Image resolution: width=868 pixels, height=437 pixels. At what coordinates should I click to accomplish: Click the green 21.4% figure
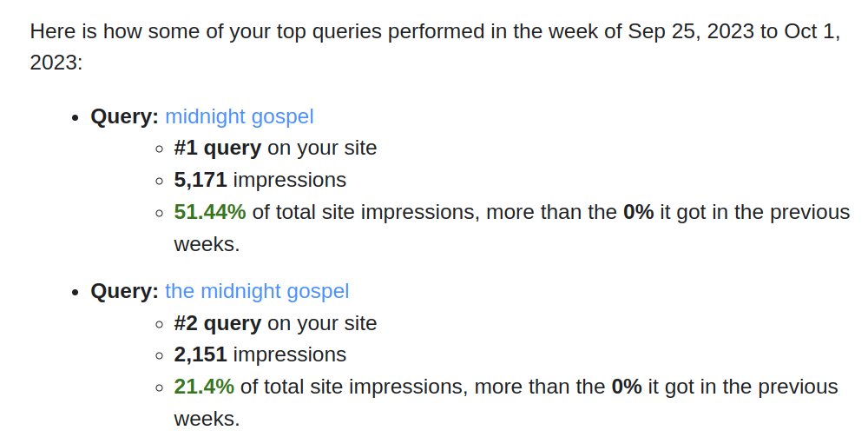pyautogui.click(x=204, y=387)
